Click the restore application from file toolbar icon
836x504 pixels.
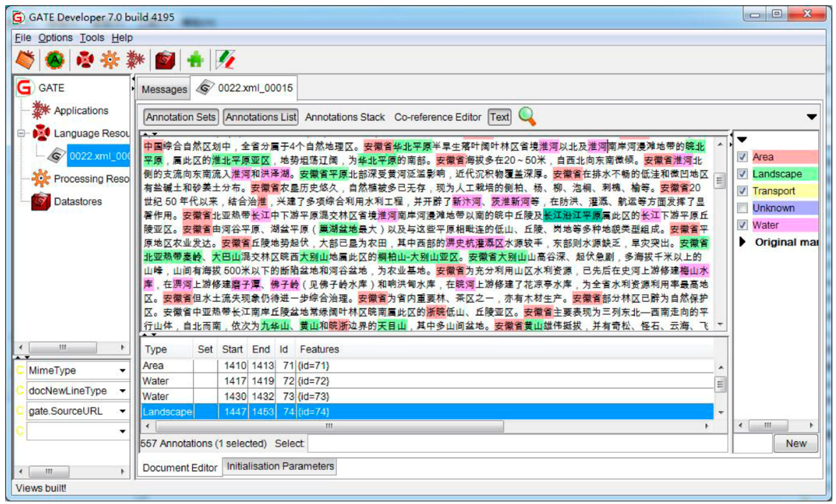25,60
